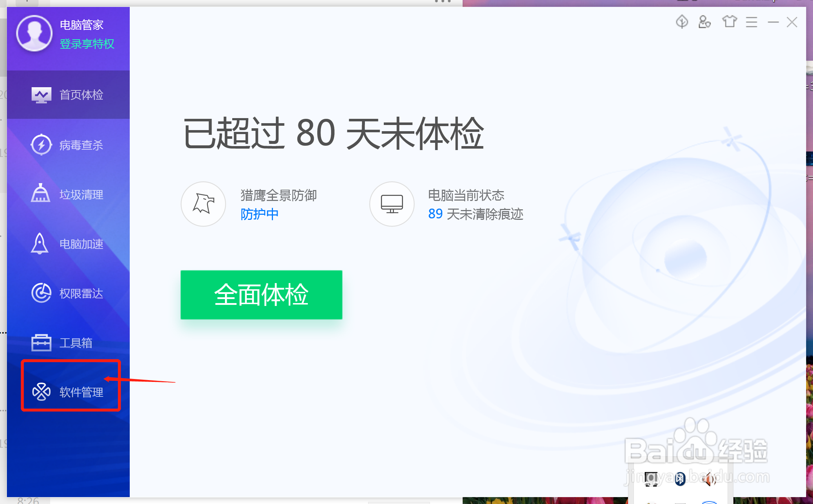The image size is (813, 504).
Task: Open the 权限雷达 radar icon
Action: (41, 293)
